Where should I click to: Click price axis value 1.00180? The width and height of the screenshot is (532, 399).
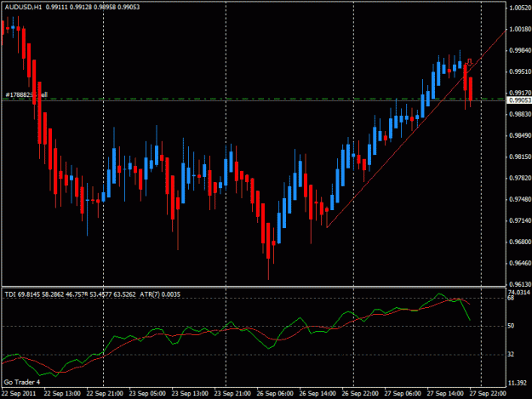tap(520, 29)
